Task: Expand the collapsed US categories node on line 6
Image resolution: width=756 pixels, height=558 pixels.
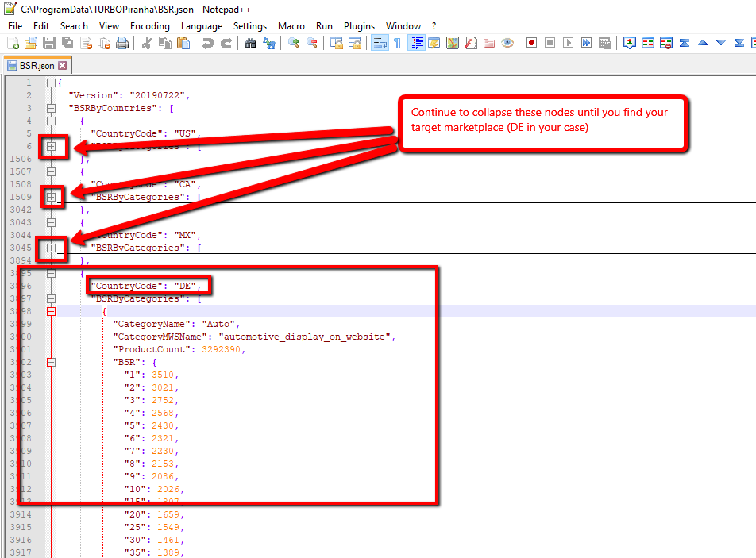Action: pyautogui.click(x=51, y=147)
